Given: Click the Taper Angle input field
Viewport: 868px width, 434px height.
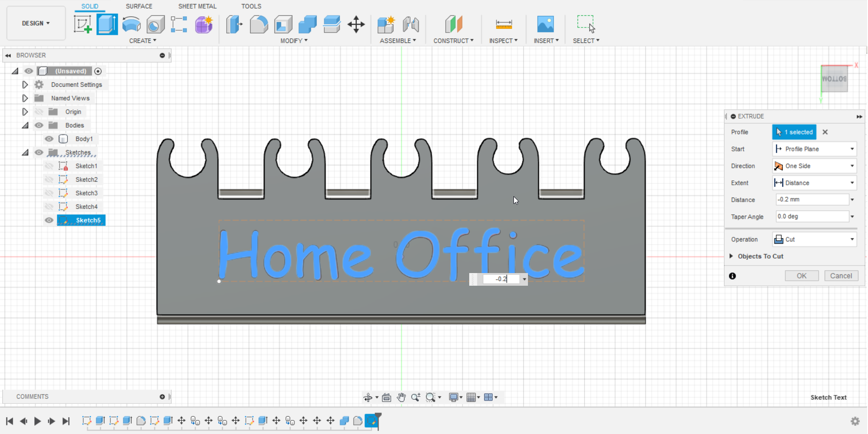Looking at the screenshot, I should (812, 217).
